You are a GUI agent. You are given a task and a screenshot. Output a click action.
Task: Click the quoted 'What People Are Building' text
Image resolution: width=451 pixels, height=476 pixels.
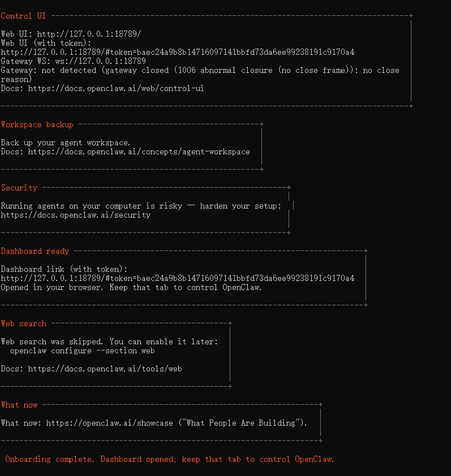pyautogui.click(x=240, y=423)
